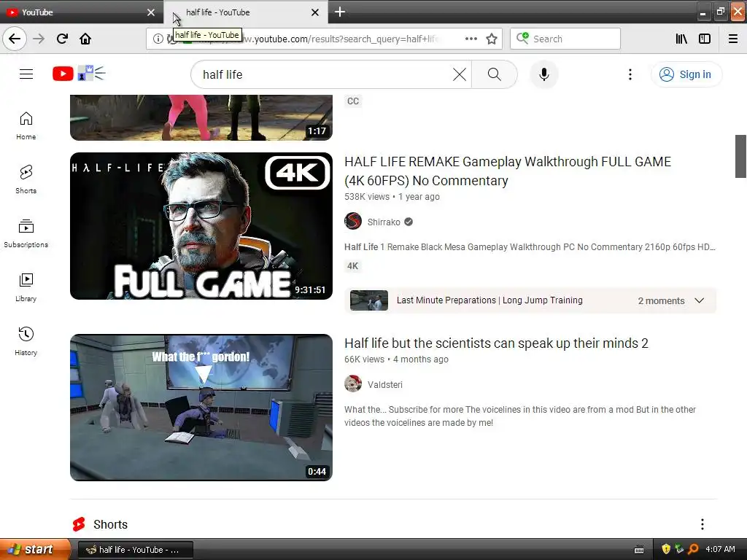Viewport: 747px width, 560px height.
Task: Click the Sign in button
Action: 686,74
